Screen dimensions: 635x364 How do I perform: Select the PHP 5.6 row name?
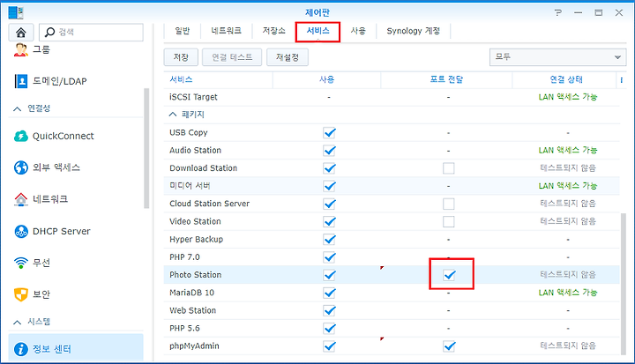pos(184,329)
